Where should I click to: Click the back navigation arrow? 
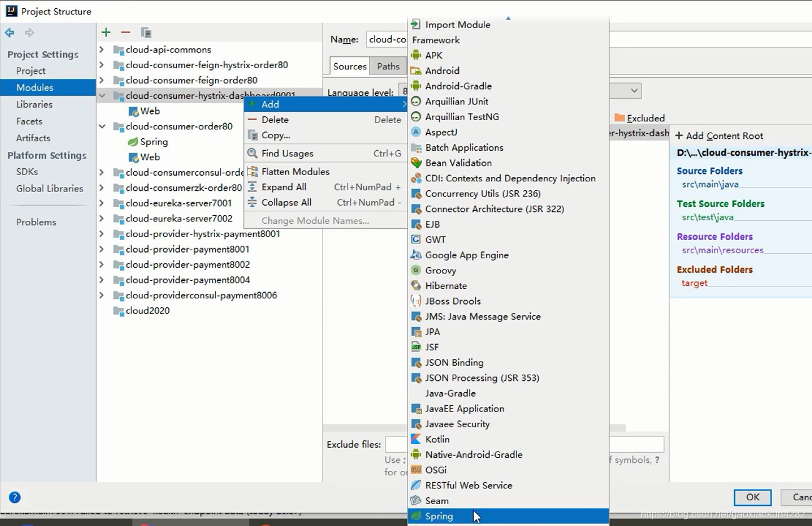pyautogui.click(x=9, y=33)
